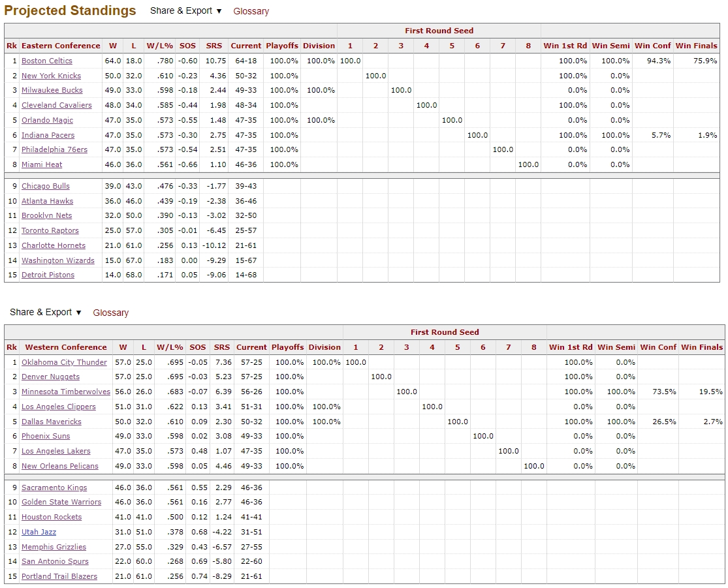Select Rockets current record 41-41

pyautogui.click(x=251, y=517)
